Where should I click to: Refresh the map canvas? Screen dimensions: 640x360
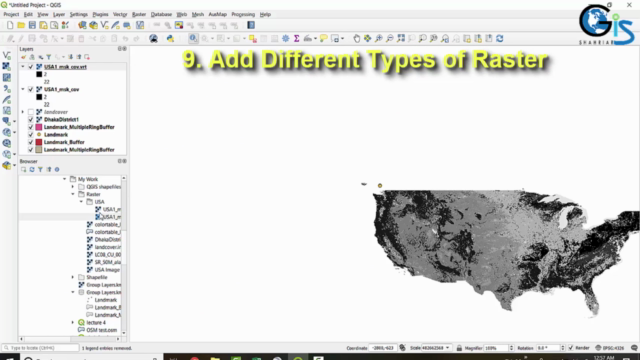(x=500, y=38)
